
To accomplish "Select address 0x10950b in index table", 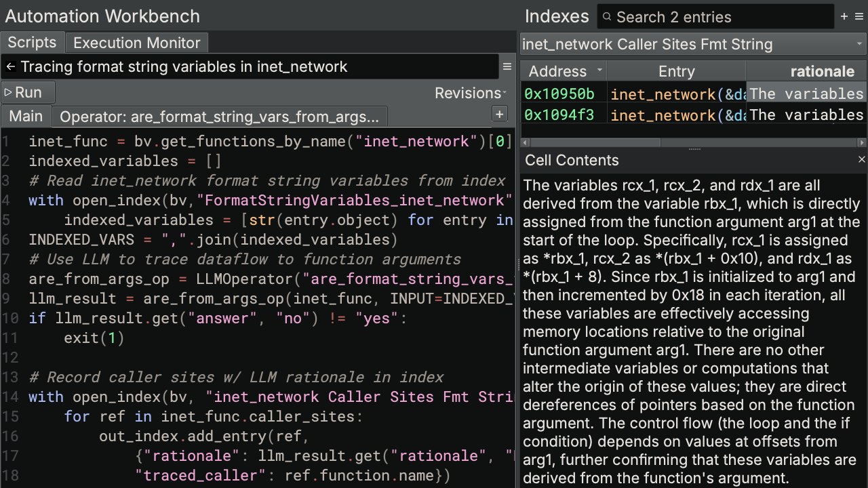I will pyautogui.click(x=563, y=94).
